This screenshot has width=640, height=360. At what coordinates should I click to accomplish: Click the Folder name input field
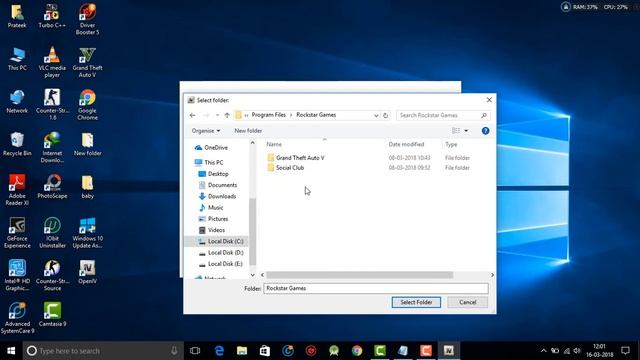coord(376,288)
